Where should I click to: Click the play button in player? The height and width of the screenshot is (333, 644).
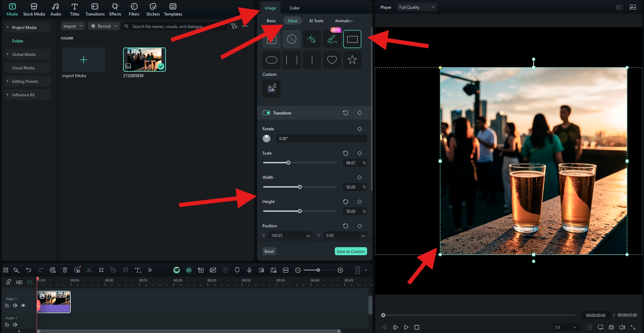pyautogui.click(x=406, y=327)
